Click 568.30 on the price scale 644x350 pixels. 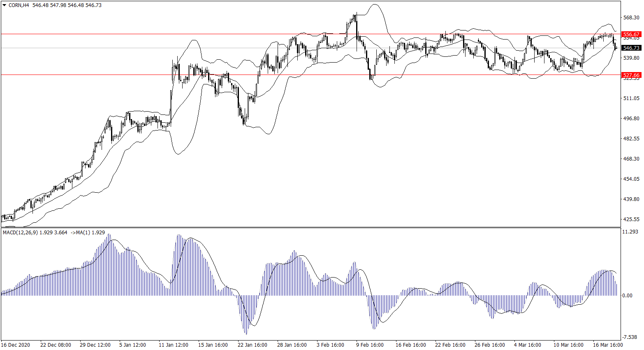(631, 18)
